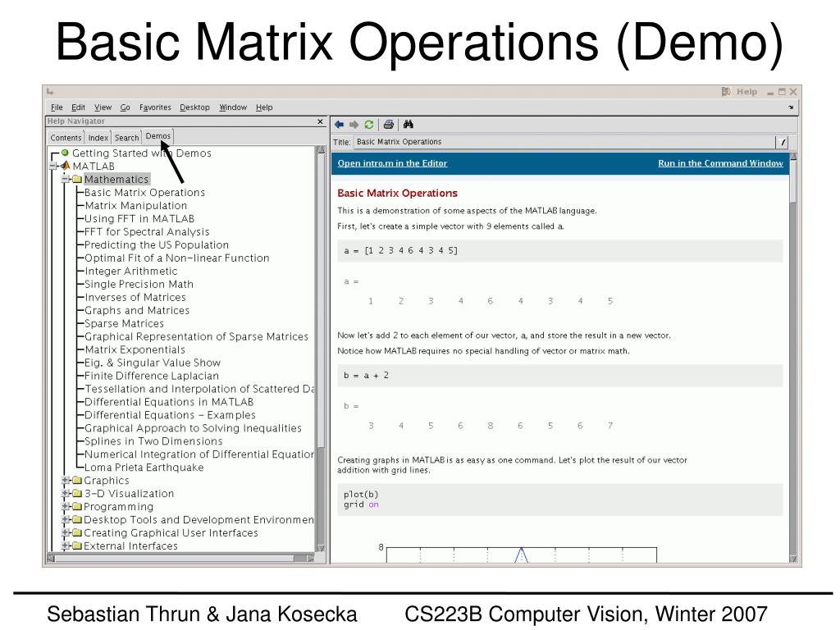Click the binoculars Find icon
This screenshot has height=630, width=840.
409,125
